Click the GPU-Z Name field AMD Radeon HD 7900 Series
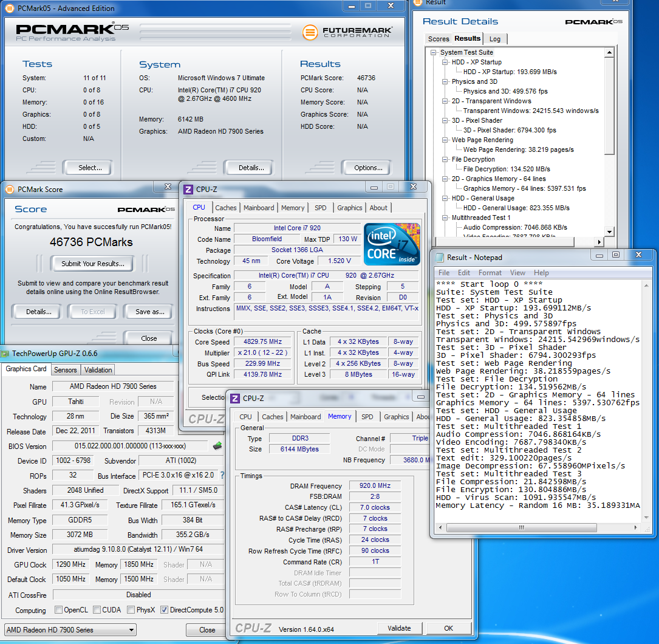This screenshot has height=644, width=659. (112, 386)
